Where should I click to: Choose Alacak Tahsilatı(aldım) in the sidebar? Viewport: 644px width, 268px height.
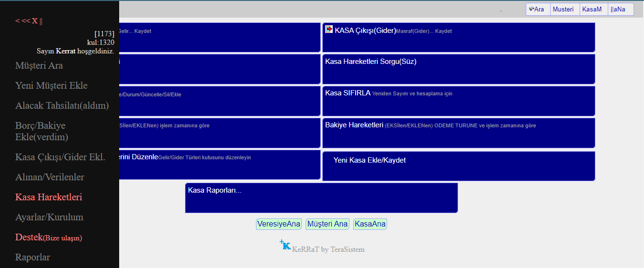click(62, 106)
